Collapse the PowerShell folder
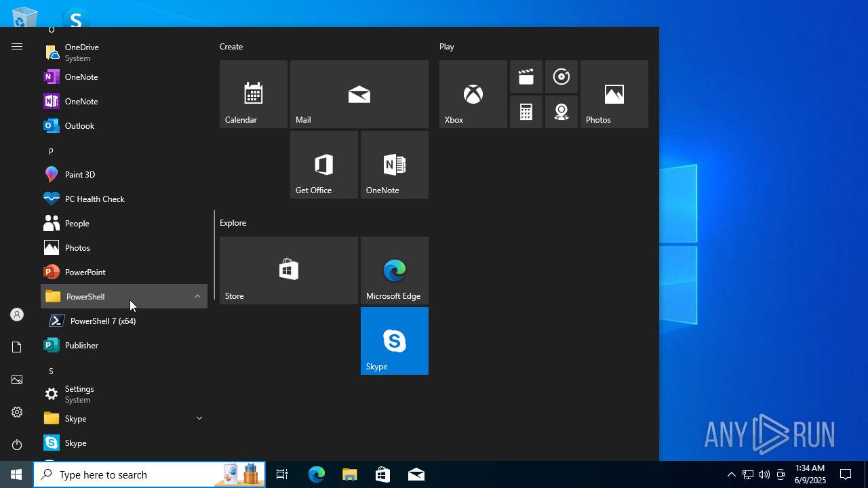Viewport: 868px width, 488px height. 124,296
